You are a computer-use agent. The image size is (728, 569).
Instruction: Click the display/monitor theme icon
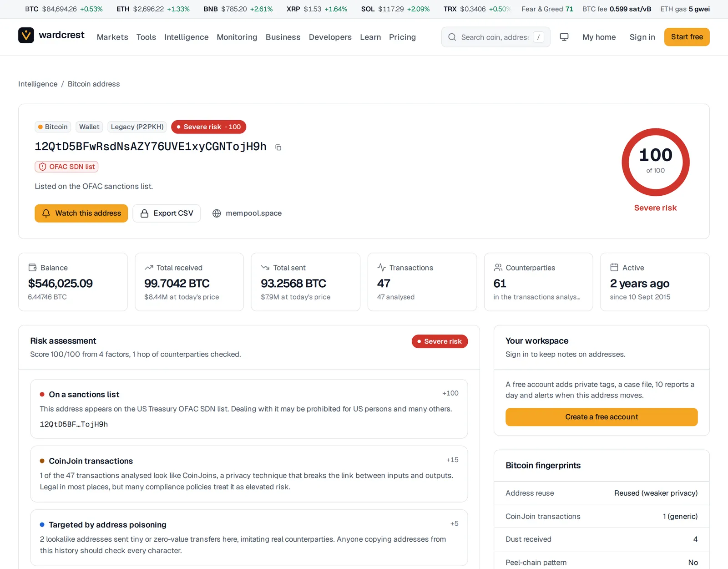click(564, 37)
